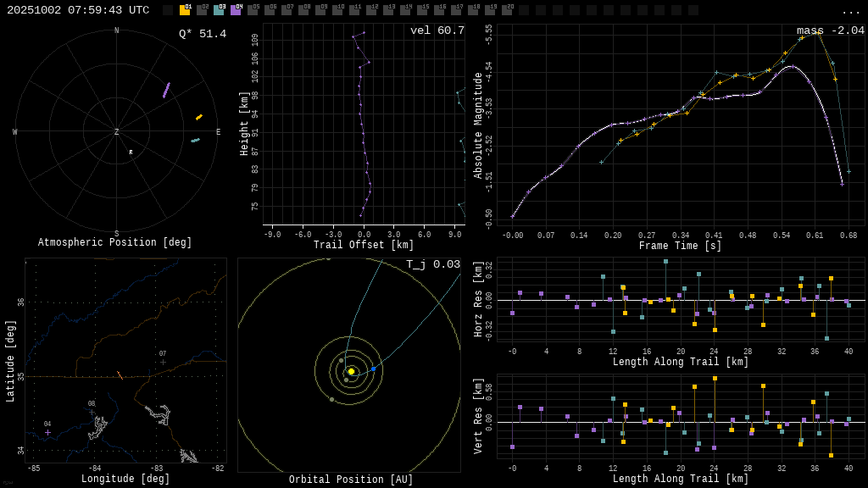Click the zenith Z marker in sky plot
This screenshot has height=488, width=868.
click(117, 132)
